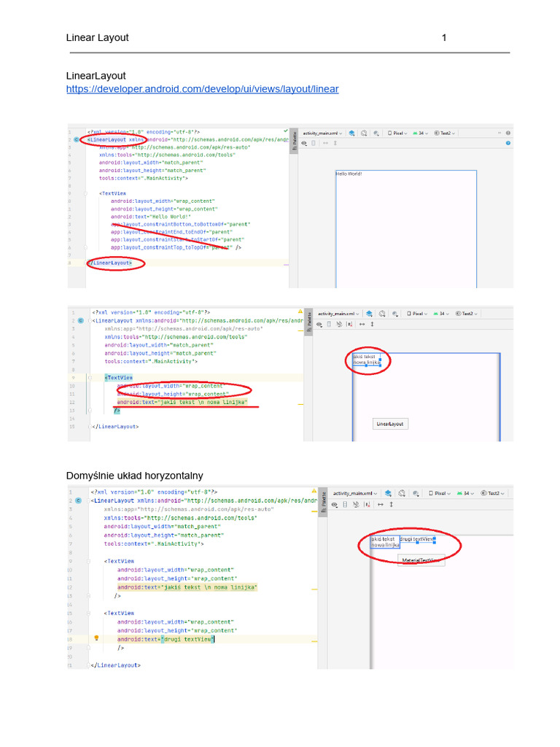
Task: Click orientation icon in third screenshot
Action: 402,494
